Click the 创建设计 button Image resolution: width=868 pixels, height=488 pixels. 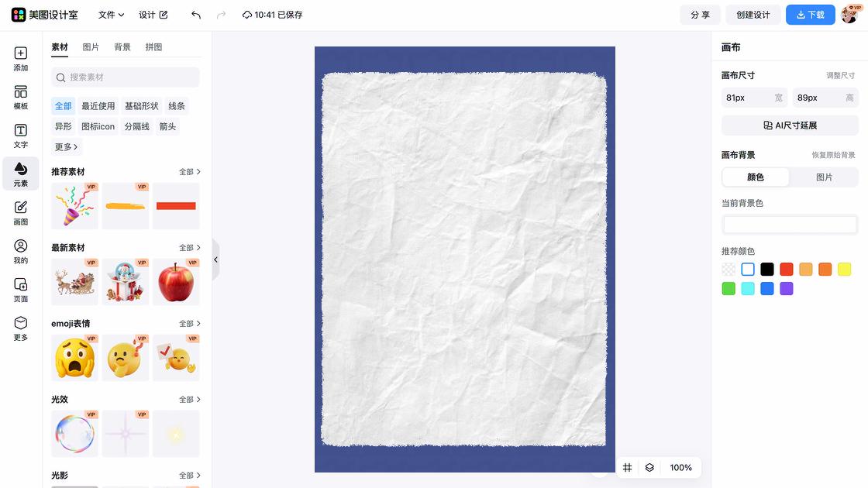pyautogui.click(x=753, y=15)
